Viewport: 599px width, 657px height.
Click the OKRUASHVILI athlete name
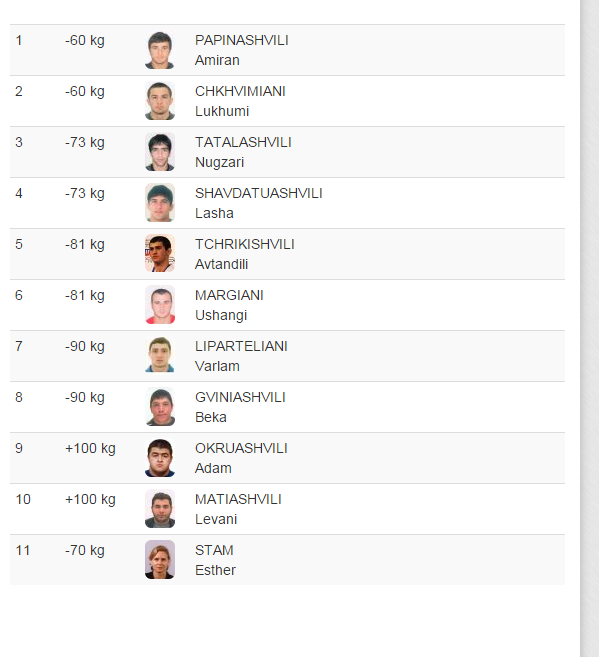click(241, 448)
